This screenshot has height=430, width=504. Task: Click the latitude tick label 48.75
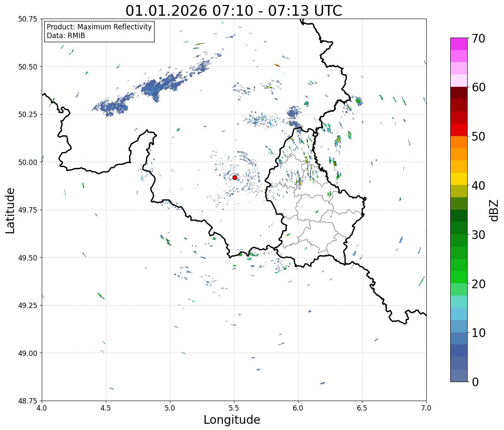click(27, 401)
